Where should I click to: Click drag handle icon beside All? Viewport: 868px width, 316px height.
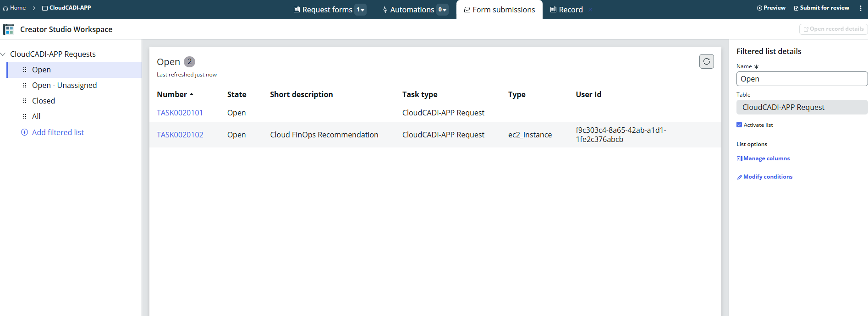coord(25,116)
